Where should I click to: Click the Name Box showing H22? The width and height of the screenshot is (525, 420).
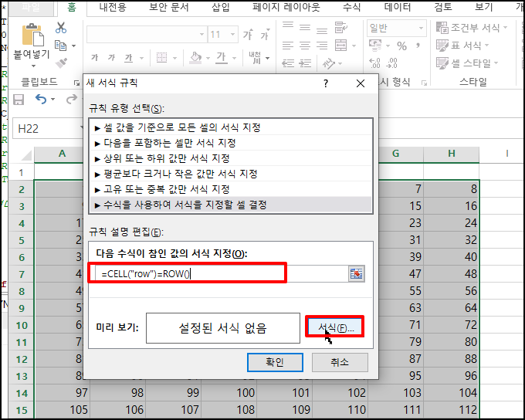(x=48, y=128)
